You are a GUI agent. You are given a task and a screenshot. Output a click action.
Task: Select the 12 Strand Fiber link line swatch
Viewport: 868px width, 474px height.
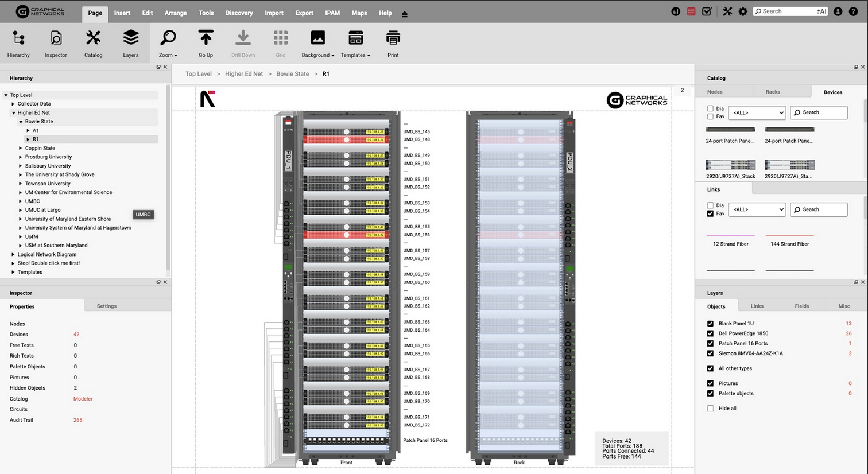[730, 235]
